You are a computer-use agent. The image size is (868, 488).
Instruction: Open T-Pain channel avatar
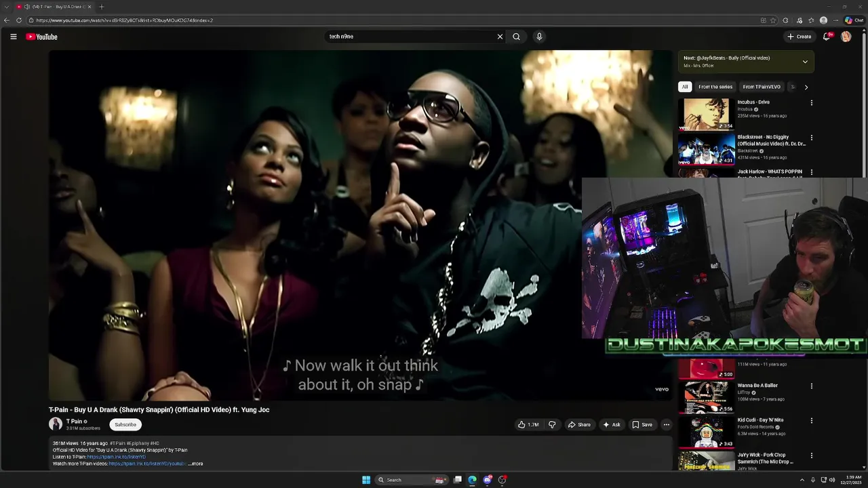coord(56,424)
